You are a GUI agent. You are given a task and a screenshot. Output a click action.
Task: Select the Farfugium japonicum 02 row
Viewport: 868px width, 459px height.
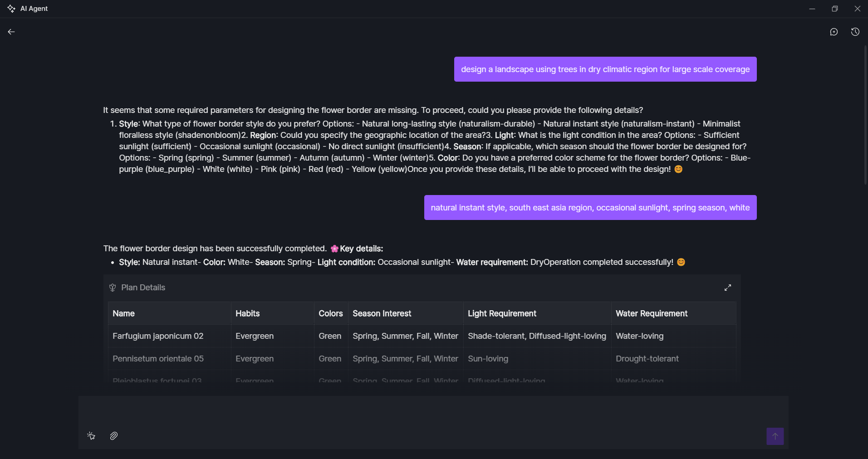(x=158, y=336)
